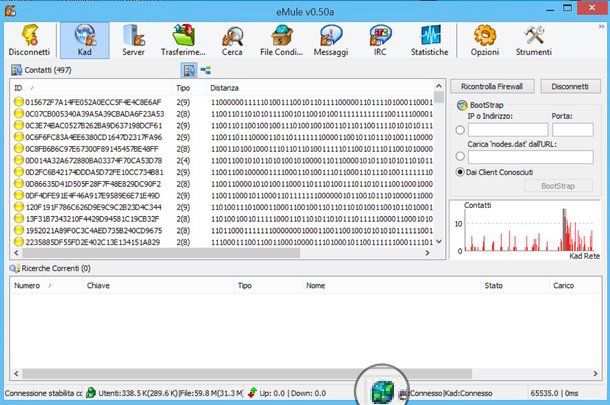Select contact 120F191F786C626D9E9C9C2B23D4C344
The height and width of the screenshot is (405, 610).
[x=223, y=207]
